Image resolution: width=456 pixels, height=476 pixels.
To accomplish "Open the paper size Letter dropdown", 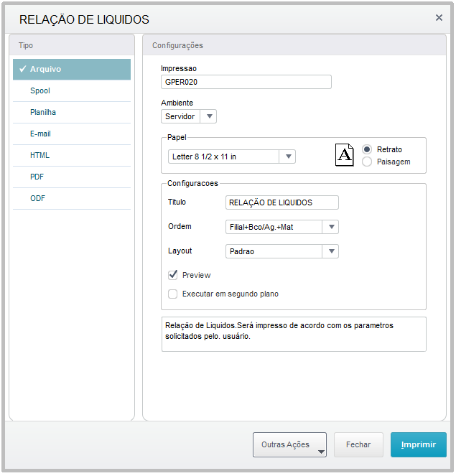I will click(232, 157).
